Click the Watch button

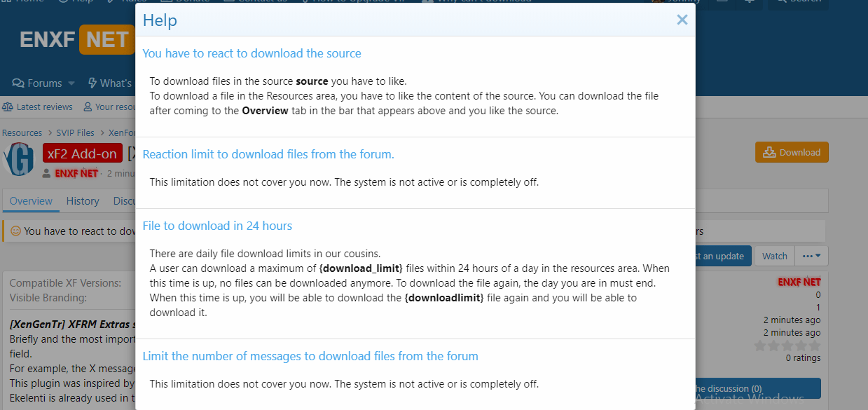[774, 256]
